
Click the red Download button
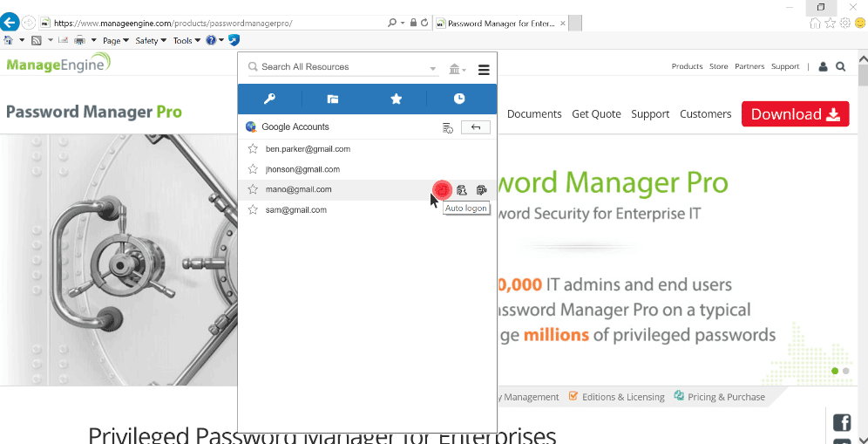(795, 114)
